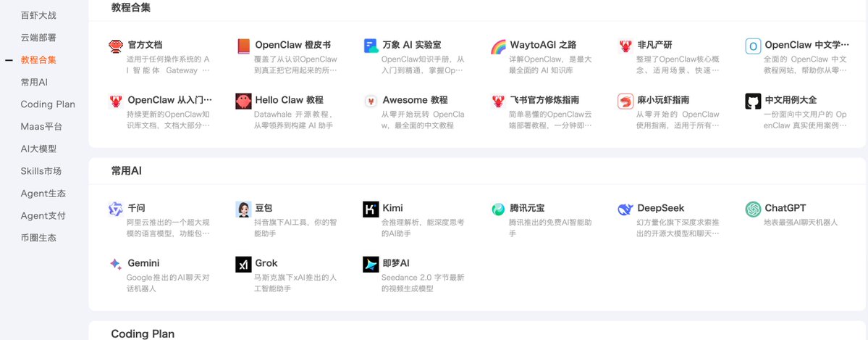Open the 千问 title link
Image resolution: width=868 pixels, height=340 pixels.
[137, 209]
